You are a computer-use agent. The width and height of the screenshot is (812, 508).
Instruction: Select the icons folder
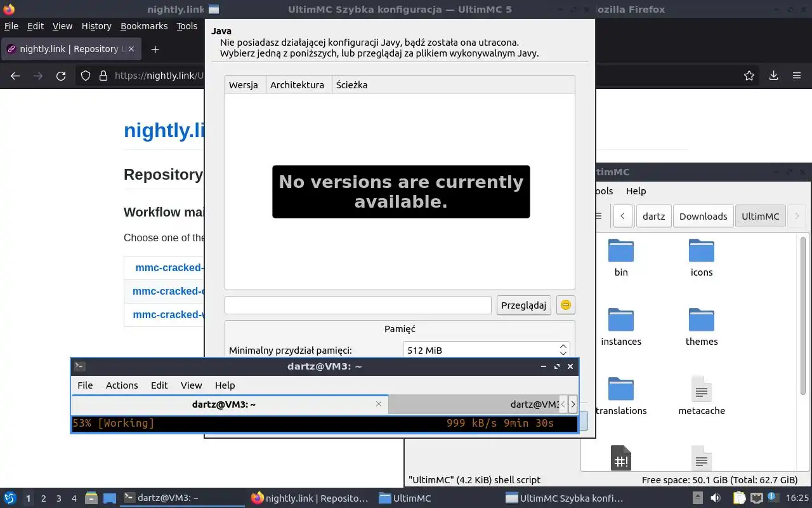[x=702, y=258]
